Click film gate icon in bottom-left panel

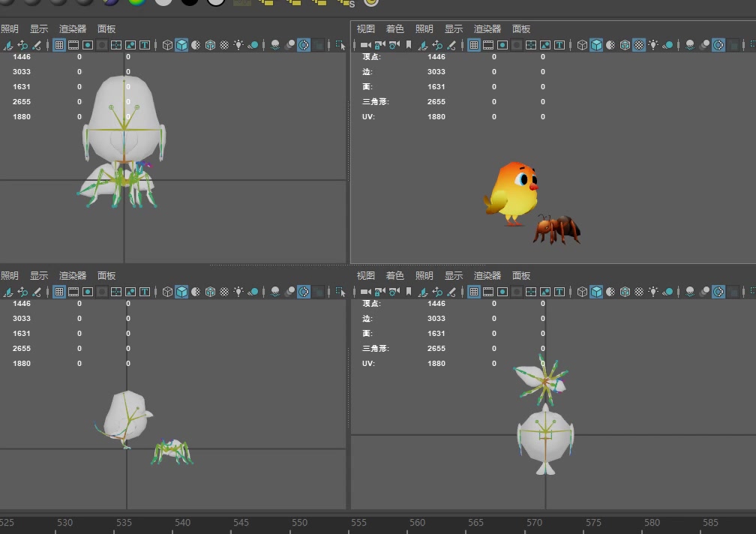73,292
